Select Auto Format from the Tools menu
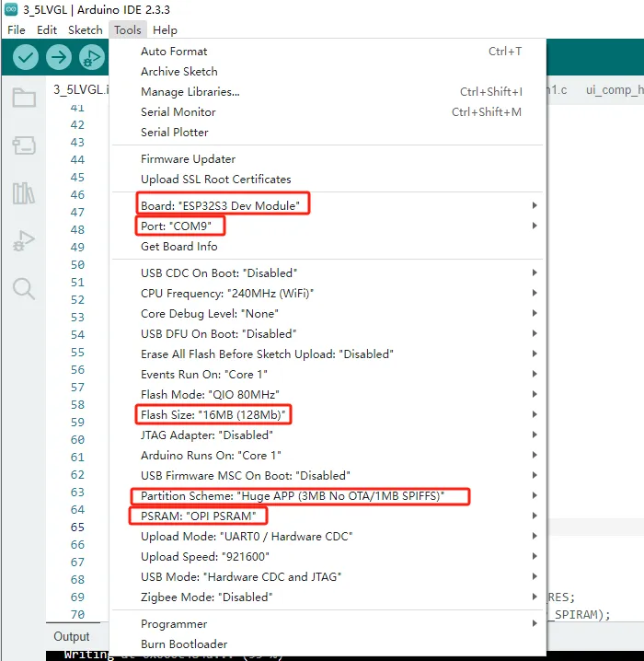This screenshot has width=644, height=661. tap(328, 52)
